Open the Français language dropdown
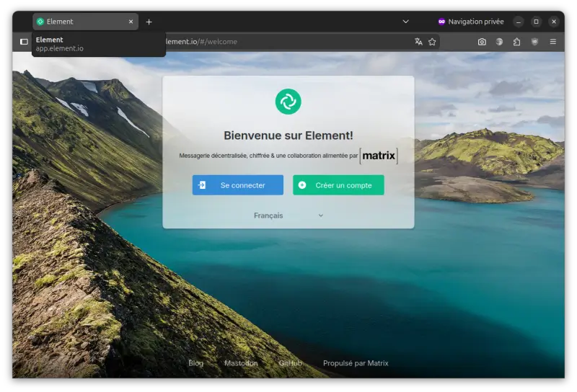The image size is (577, 392). click(x=288, y=215)
